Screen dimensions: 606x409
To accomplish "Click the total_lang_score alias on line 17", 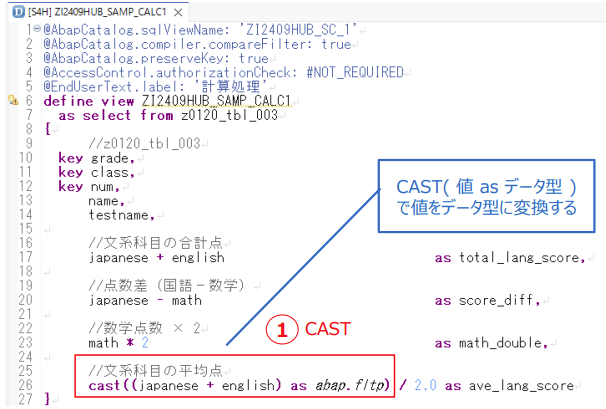I will [x=519, y=258].
